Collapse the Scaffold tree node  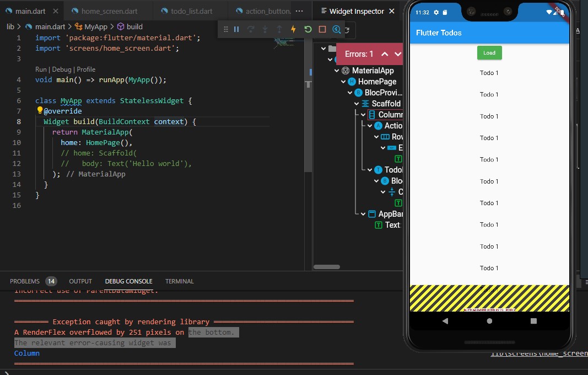point(357,104)
